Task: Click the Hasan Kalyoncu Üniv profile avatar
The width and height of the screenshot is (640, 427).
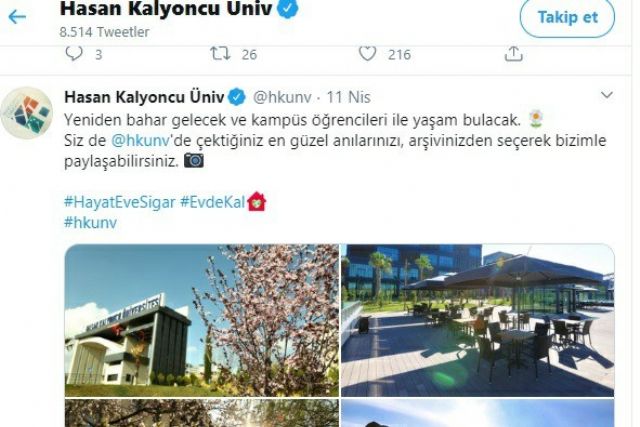Action: [x=27, y=113]
